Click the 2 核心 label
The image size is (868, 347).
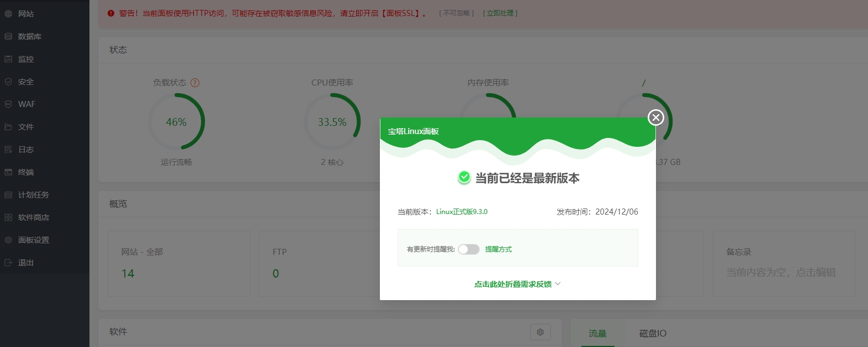332,162
